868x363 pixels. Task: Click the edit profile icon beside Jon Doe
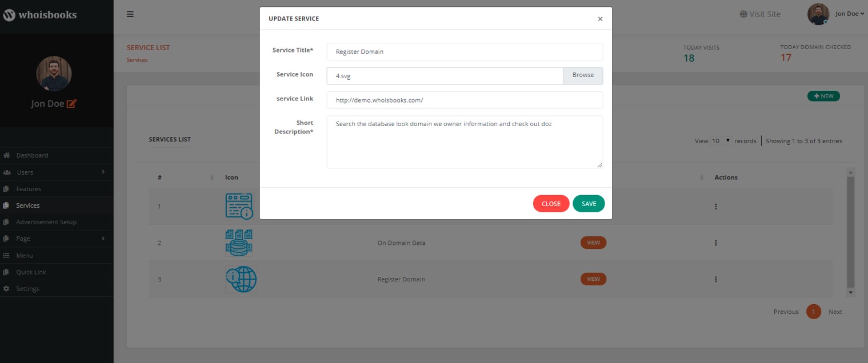pyautogui.click(x=71, y=104)
